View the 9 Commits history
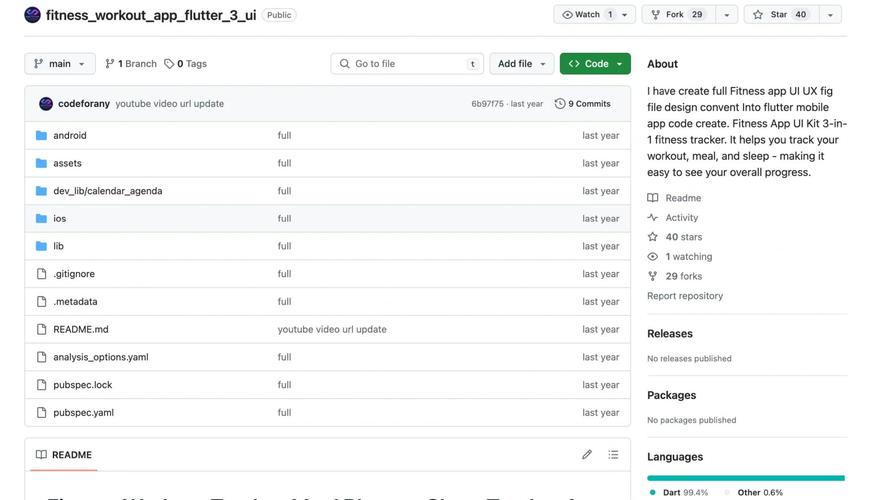Screen dimensions: 884x500 coord(583,104)
